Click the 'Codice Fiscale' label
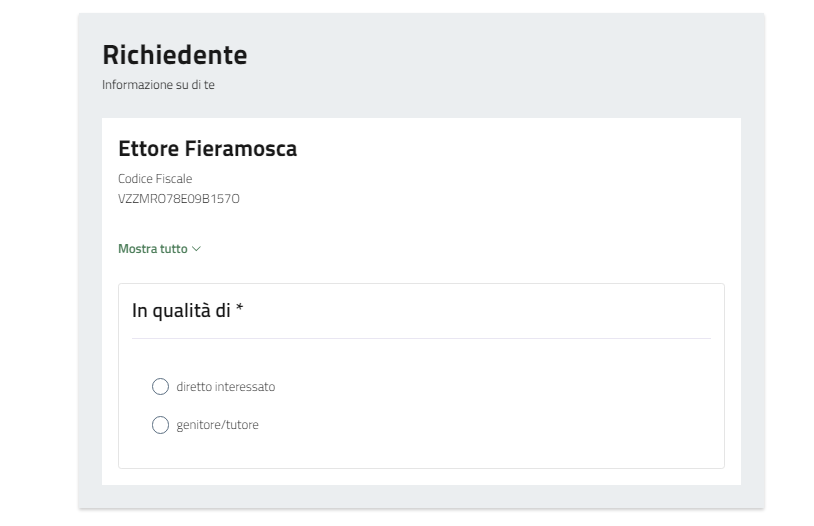 (154, 179)
